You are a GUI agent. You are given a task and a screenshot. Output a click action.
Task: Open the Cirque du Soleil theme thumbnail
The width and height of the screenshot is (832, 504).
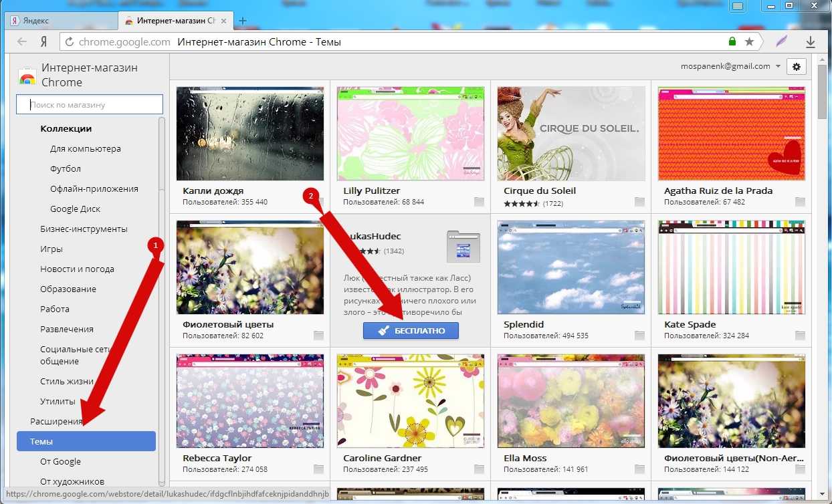[x=571, y=134]
